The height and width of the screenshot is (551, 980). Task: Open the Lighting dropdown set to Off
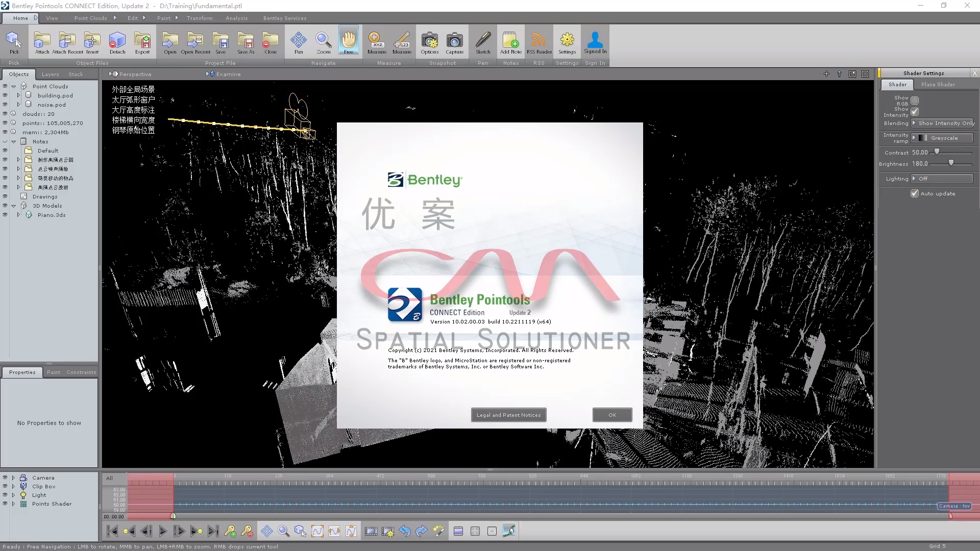point(943,179)
